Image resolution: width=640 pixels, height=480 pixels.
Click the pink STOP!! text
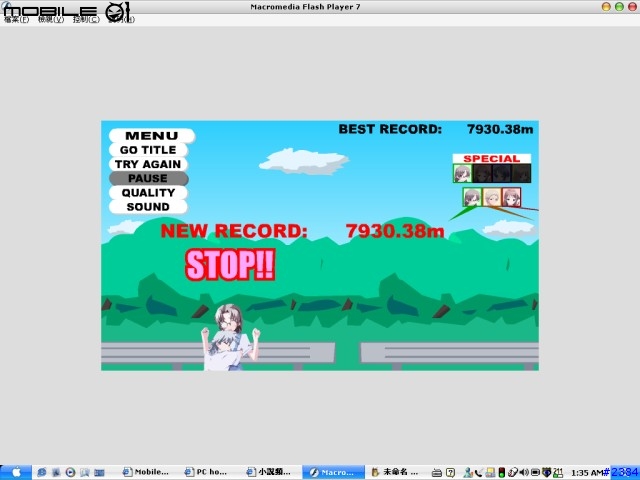pos(230,265)
